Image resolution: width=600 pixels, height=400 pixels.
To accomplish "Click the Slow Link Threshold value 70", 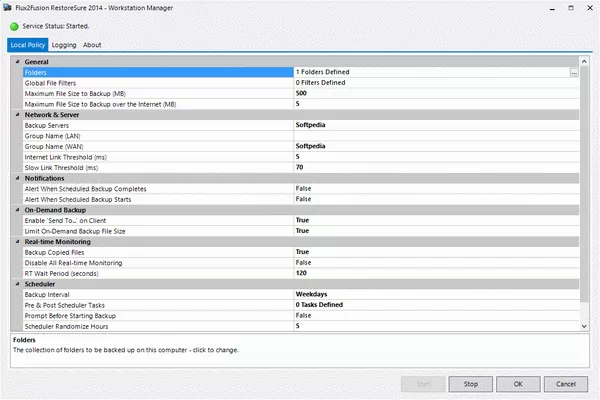I will coord(300,167).
